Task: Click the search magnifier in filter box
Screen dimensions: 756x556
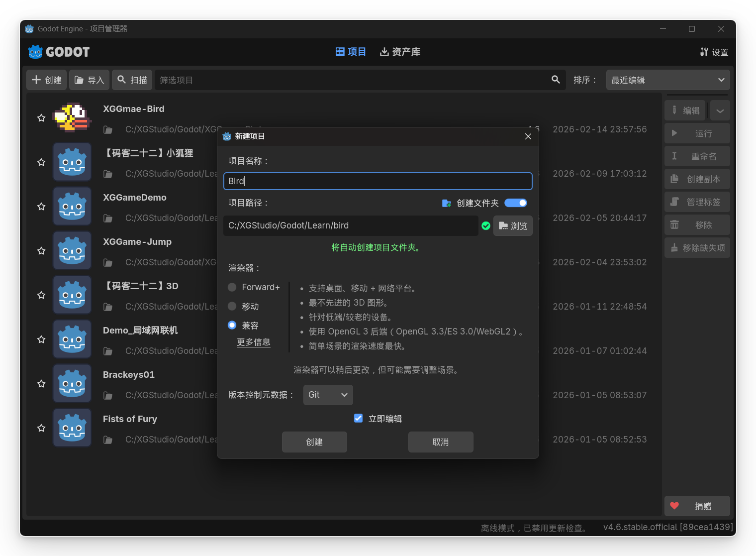Action: tap(556, 80)
